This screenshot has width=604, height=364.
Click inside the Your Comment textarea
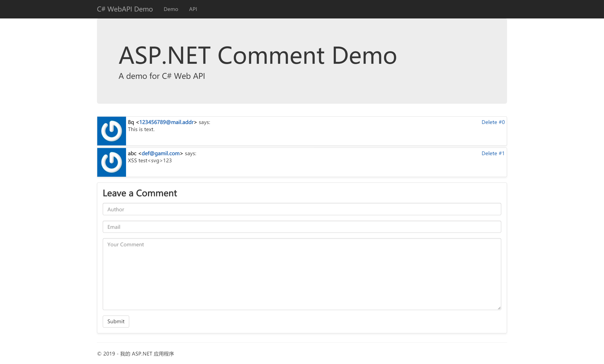302,274
